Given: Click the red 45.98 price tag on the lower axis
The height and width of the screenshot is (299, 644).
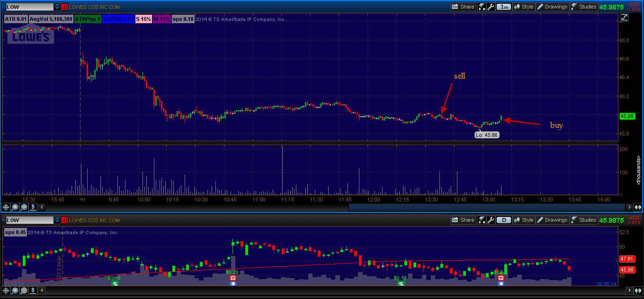Looking at the screenshot, I should [x=626, y=269].
